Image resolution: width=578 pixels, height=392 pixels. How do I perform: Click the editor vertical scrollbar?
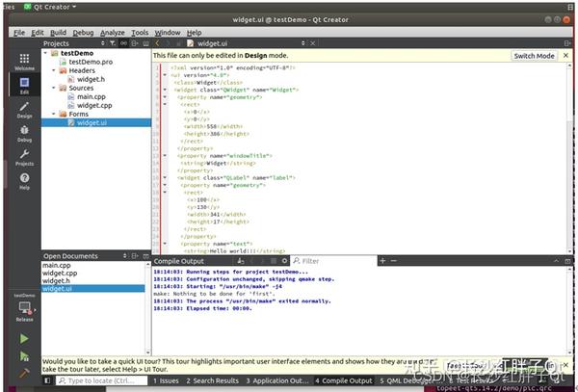coord(570,158)
